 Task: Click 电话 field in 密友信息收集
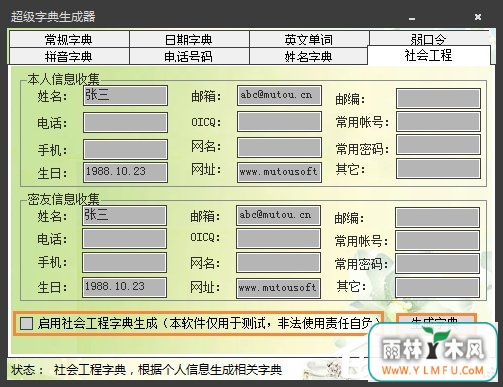124,239
